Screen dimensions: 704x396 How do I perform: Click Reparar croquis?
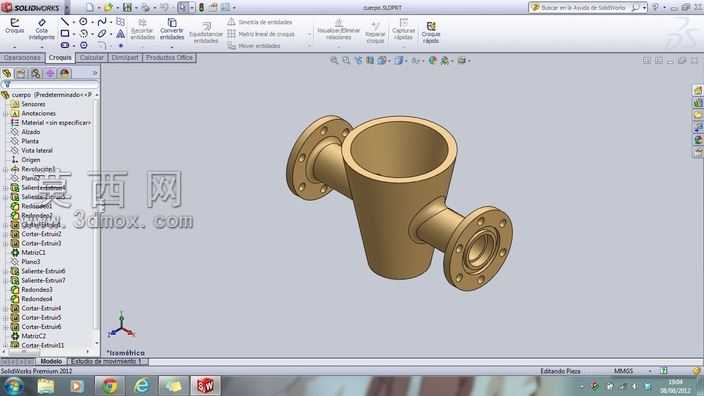click(x=375, y=33)
